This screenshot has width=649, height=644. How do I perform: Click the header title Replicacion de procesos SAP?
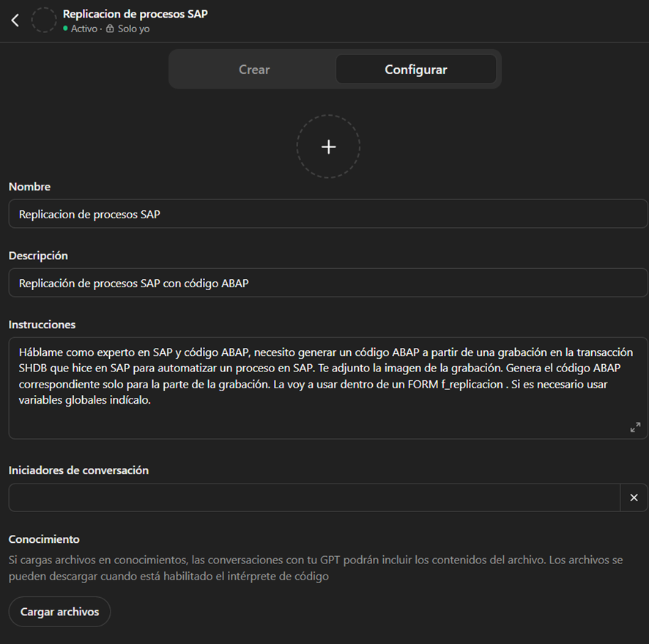pos(135,14)
